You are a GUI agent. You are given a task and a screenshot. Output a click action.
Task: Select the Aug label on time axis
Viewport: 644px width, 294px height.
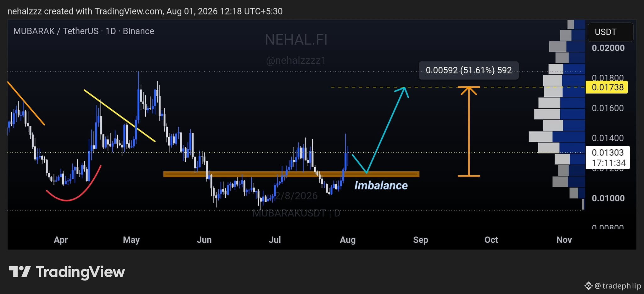click(348, 240)
